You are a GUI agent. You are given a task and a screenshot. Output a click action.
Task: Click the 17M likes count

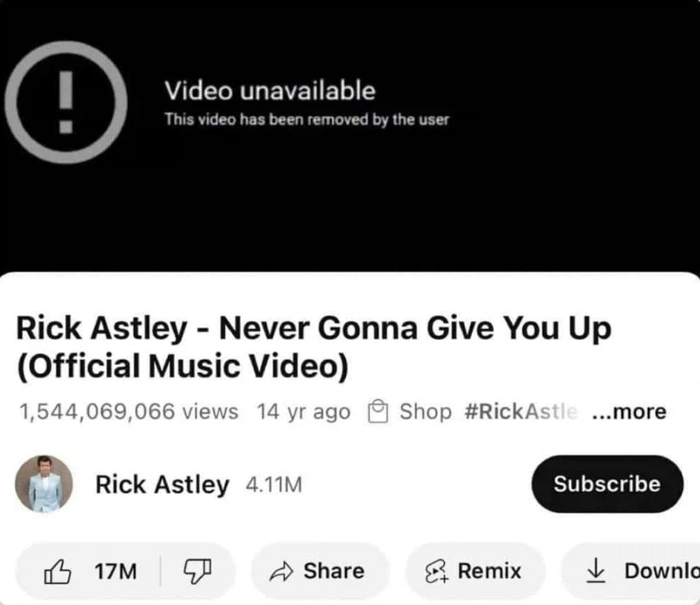pos(115,571)
